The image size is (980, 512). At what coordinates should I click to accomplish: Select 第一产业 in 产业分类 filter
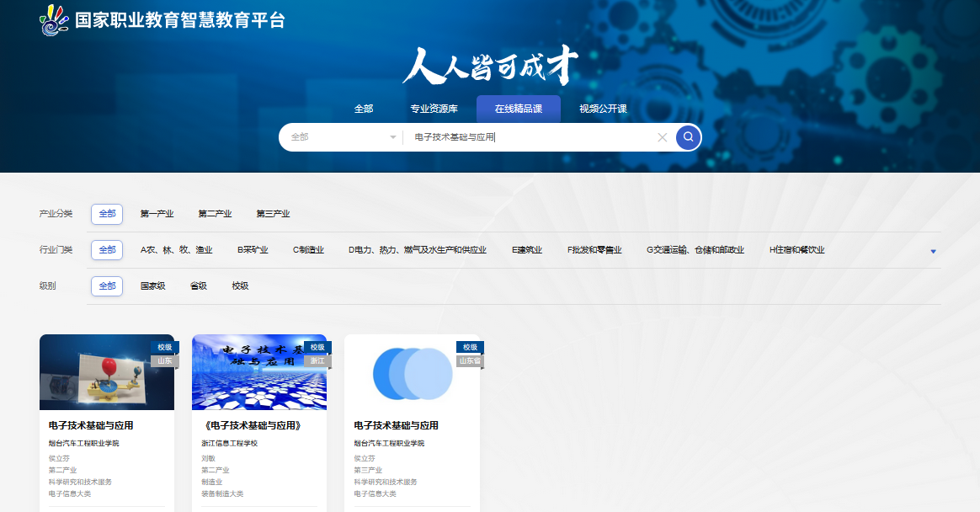157,214
